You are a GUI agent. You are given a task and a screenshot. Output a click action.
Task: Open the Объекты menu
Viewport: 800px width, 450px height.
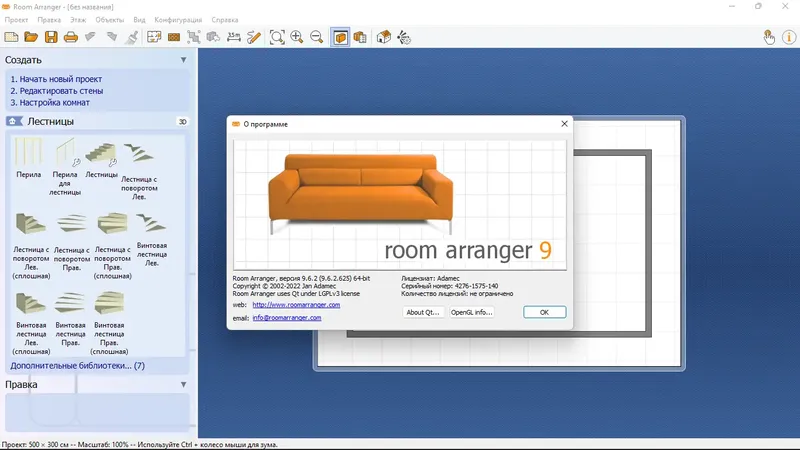pyautogui.click(x=110, y=20)
